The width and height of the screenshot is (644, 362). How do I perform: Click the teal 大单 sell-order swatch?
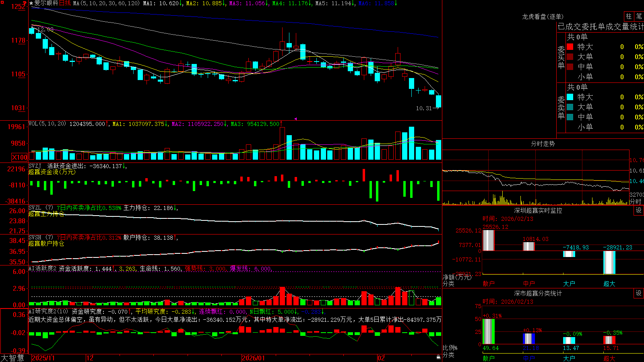click(x=570, y=107)
